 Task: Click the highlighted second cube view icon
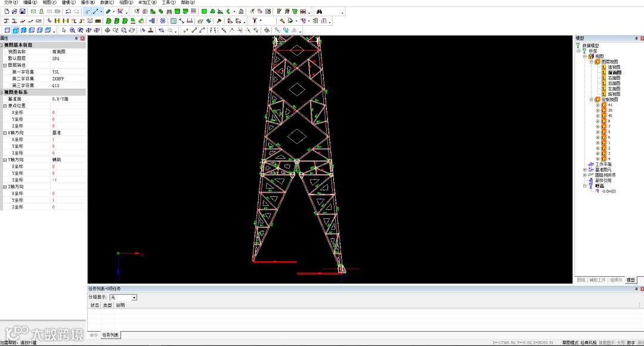tap(15, 30)
